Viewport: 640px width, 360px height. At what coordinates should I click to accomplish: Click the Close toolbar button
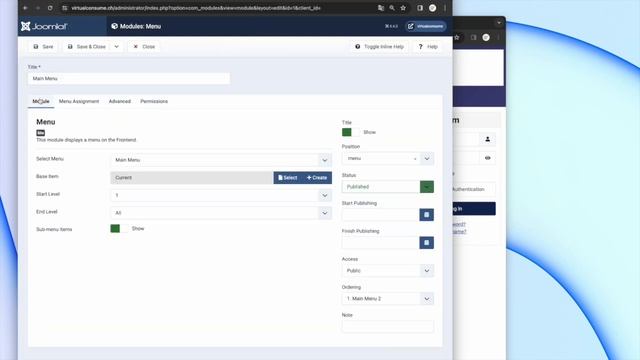click(x=144, y=47)
